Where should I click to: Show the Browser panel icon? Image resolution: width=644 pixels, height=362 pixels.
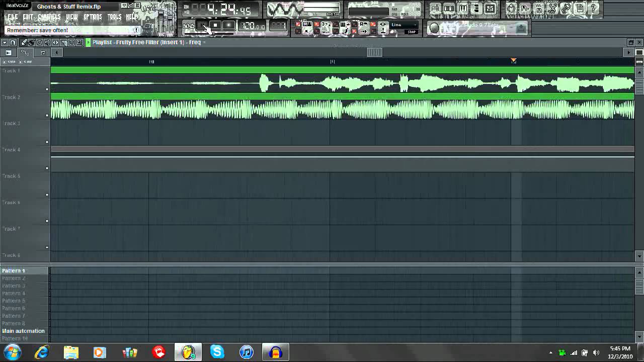(x=476, y=9)
